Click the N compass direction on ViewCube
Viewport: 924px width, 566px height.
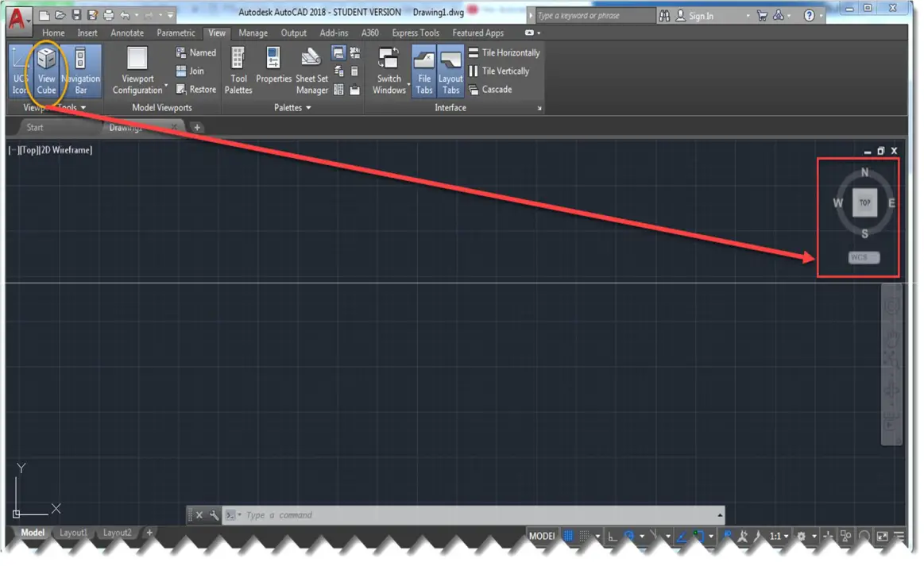[x=864, y=172]
